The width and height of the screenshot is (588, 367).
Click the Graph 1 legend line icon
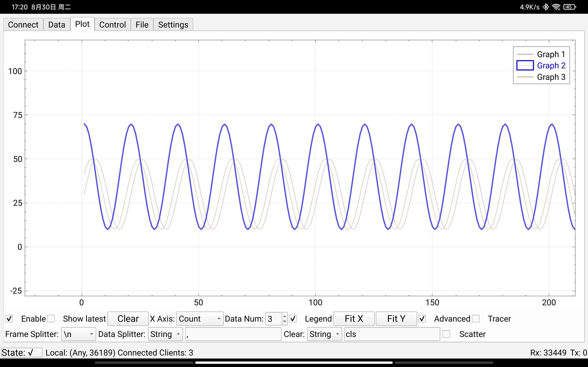[525, 54]
